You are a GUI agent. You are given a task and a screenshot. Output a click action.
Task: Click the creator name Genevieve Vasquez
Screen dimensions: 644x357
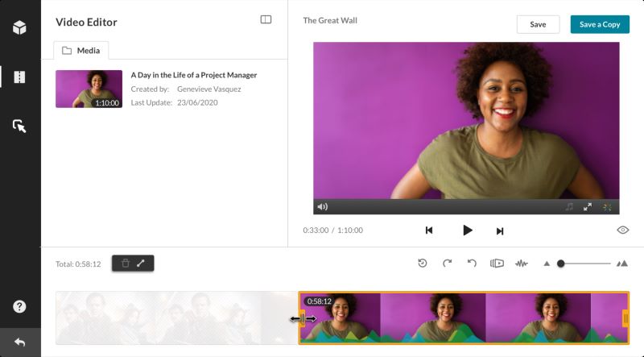(208, 89)
